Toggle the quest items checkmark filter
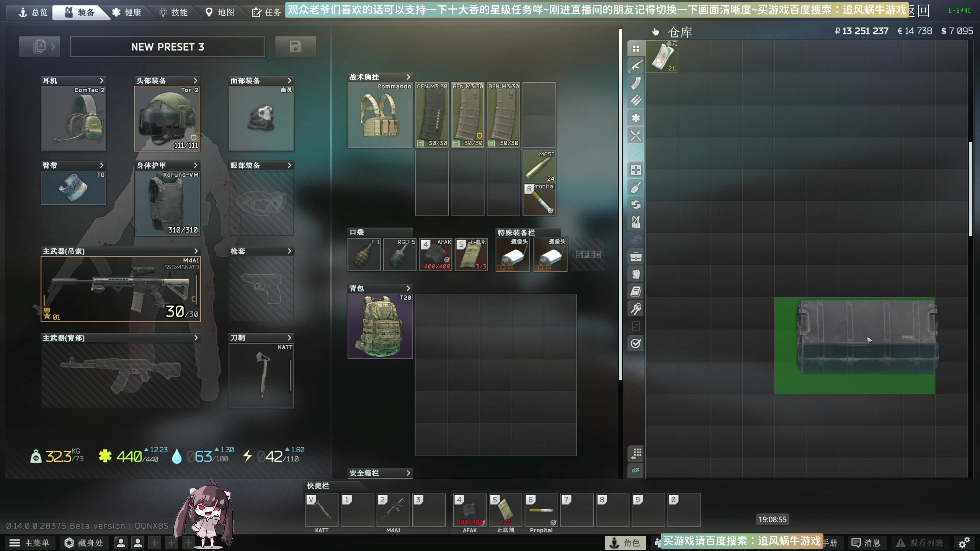 pyautogui.click(x=635, y=343)
